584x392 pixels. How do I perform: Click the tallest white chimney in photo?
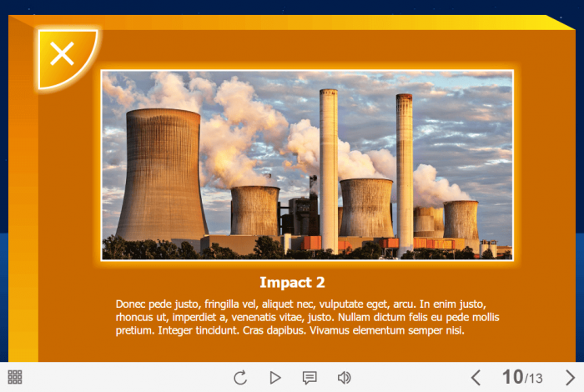[x=329, y=167]
